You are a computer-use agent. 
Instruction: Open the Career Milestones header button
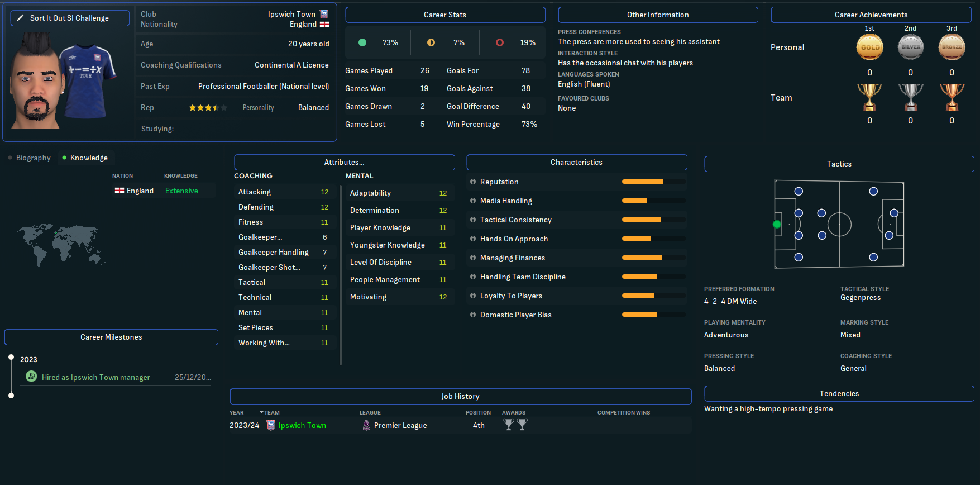(x=111, y=337)
